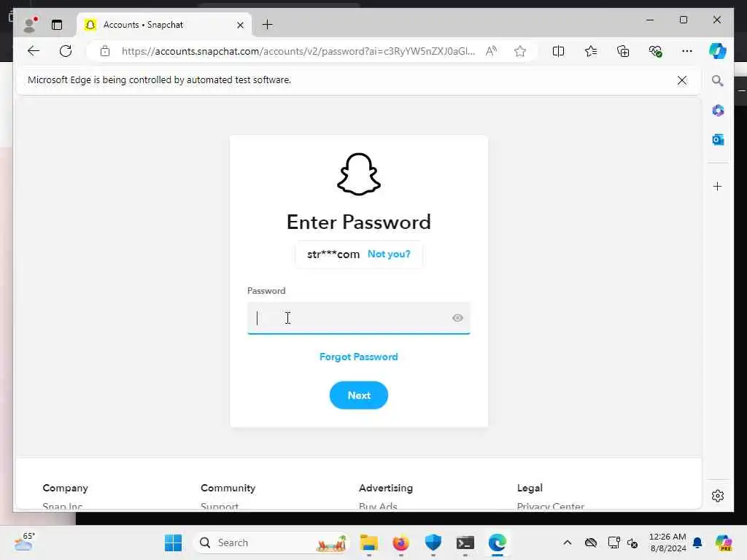The width and height of the screenshot is (747, 560).
Task: Open Browser essentials heart icon
Action: [x=656, y=51]
